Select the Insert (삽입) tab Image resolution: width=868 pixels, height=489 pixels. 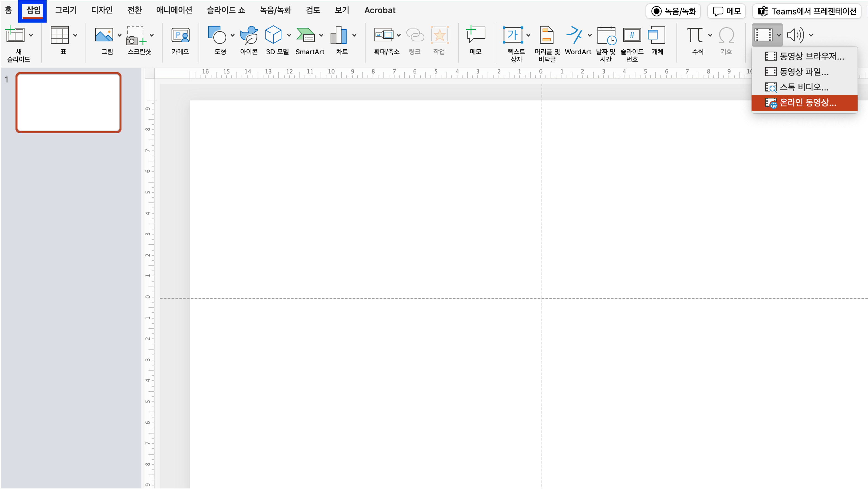pos(33,10)
